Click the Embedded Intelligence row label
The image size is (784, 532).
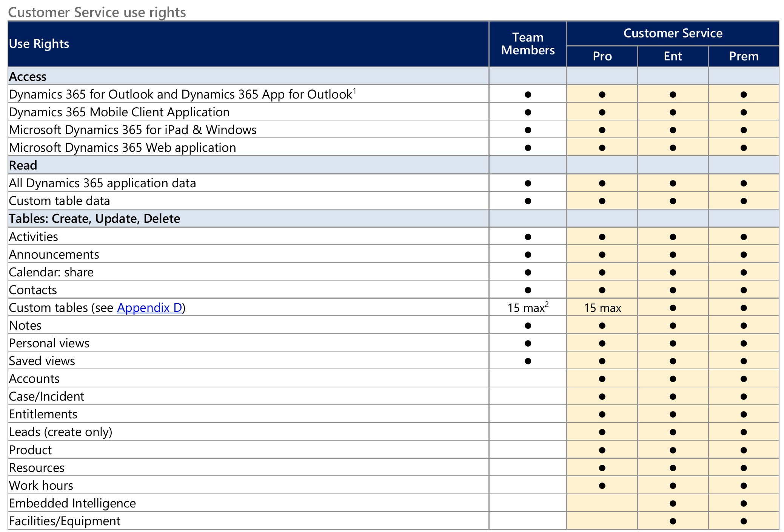[x=72, y=503]
